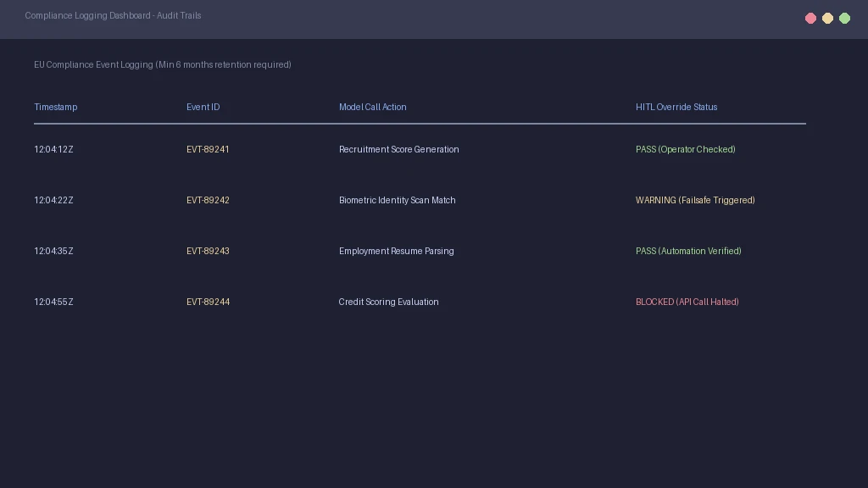
Task: Click BLOCKED (API Call Halted) status
Action: click(x=687, y=302)
